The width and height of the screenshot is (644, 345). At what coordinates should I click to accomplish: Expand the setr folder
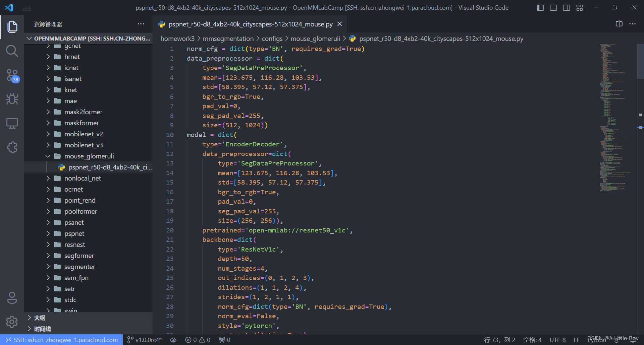pyautogui.click(x=89, y=289)
